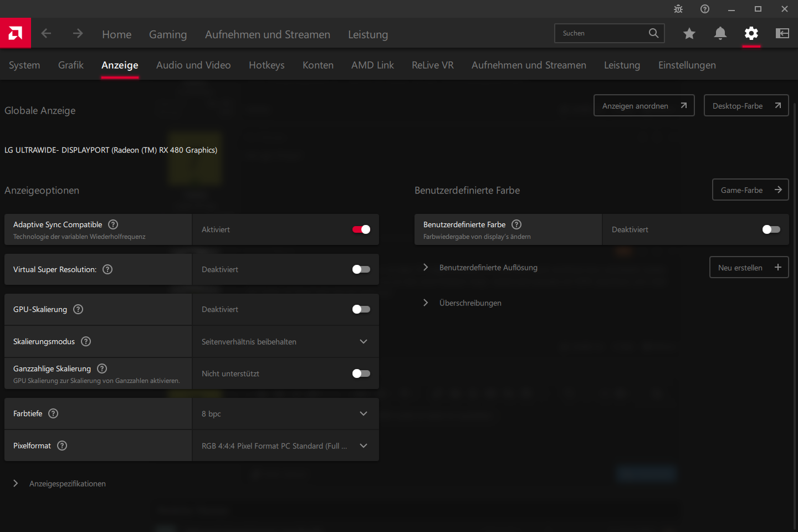The width and height of the screenshot is (798, 532).
Task: Switch to System tab
Action: click(24, 65)
